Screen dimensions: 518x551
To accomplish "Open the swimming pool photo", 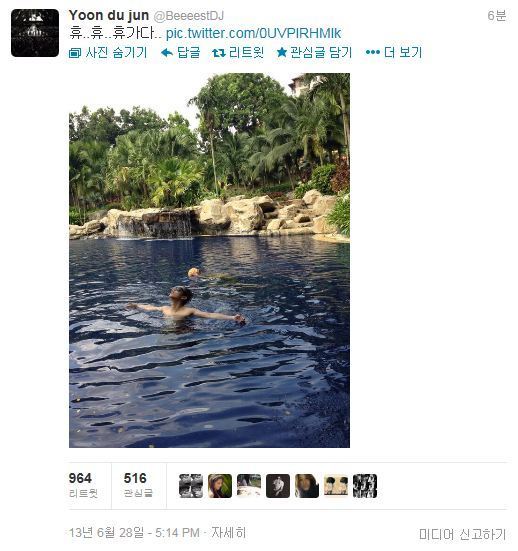I will click(209, 260).
